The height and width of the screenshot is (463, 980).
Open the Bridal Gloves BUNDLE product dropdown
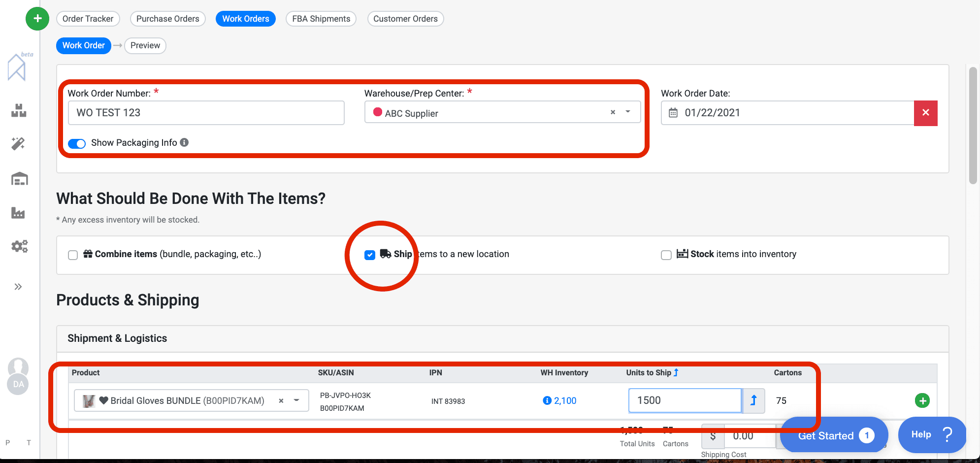(x=296, y=400)
